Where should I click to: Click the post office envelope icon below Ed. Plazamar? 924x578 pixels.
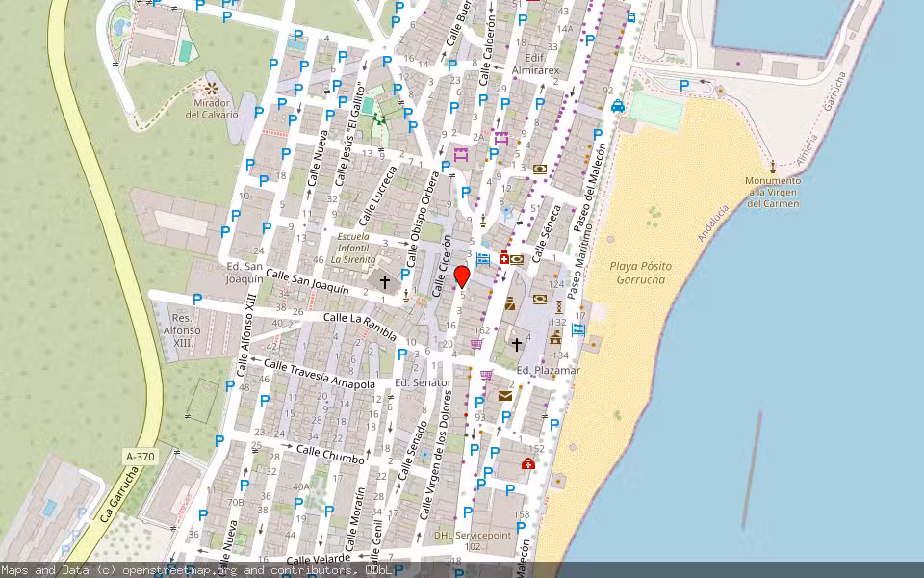point(505,395)
